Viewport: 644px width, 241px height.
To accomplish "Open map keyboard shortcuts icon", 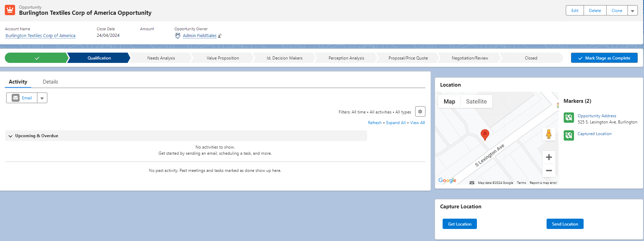I will pos(472,183).
